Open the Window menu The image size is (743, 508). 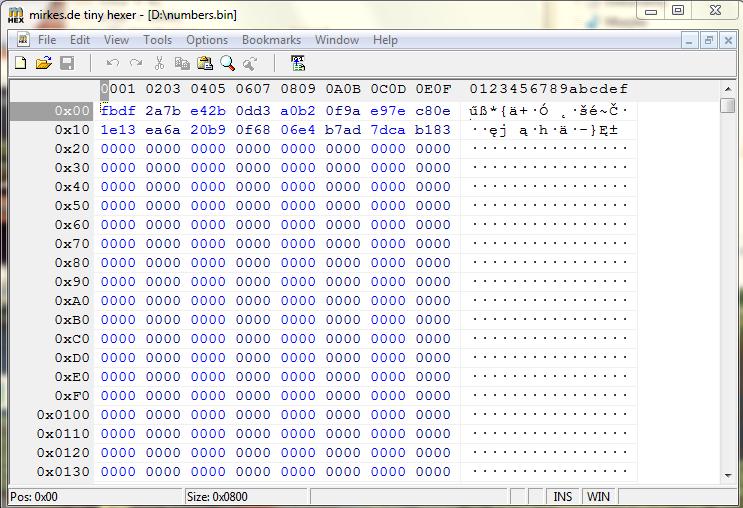[x=336, y=40]
